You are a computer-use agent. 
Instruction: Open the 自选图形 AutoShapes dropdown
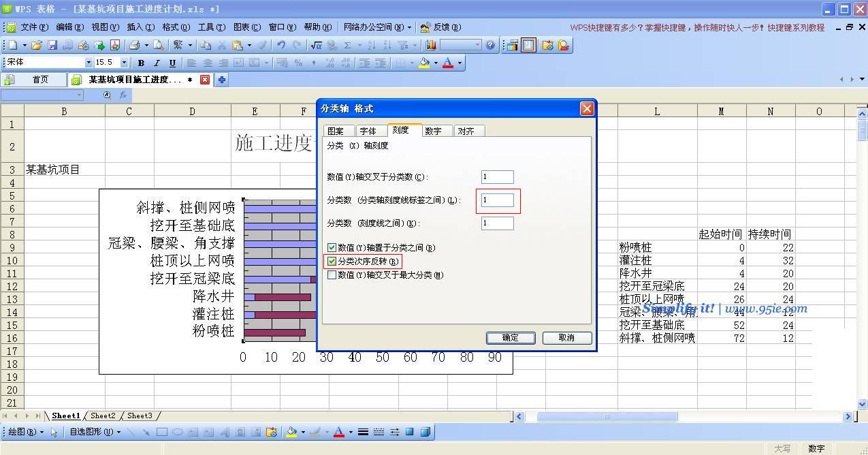coord(95,432)
